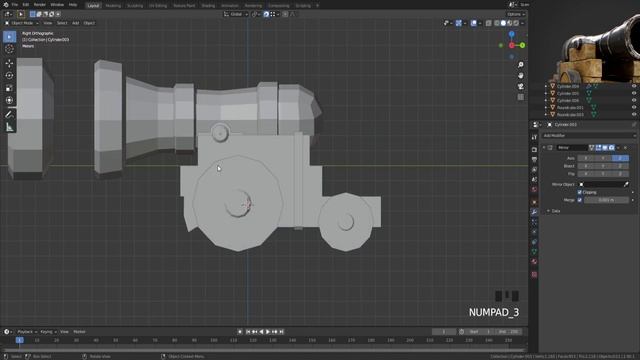Toggle Mirror modifier render display
Viewport: 640px width, 360px height.
(x=611, y=148)
